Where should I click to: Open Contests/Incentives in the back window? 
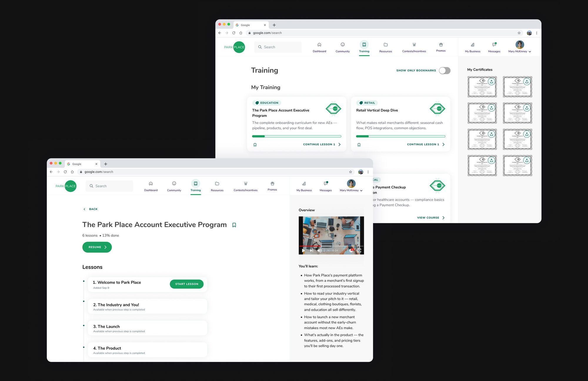pyautogui.click(x=414, y=47)
